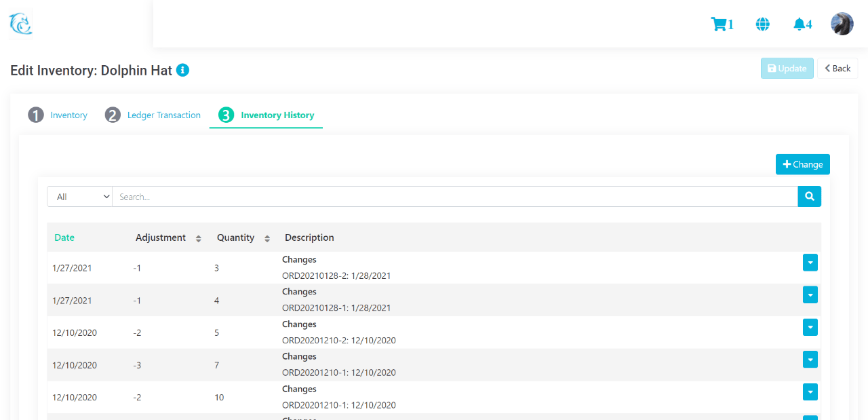
Task: Select the Inventory History tab
Action: [x=266, y=115]
